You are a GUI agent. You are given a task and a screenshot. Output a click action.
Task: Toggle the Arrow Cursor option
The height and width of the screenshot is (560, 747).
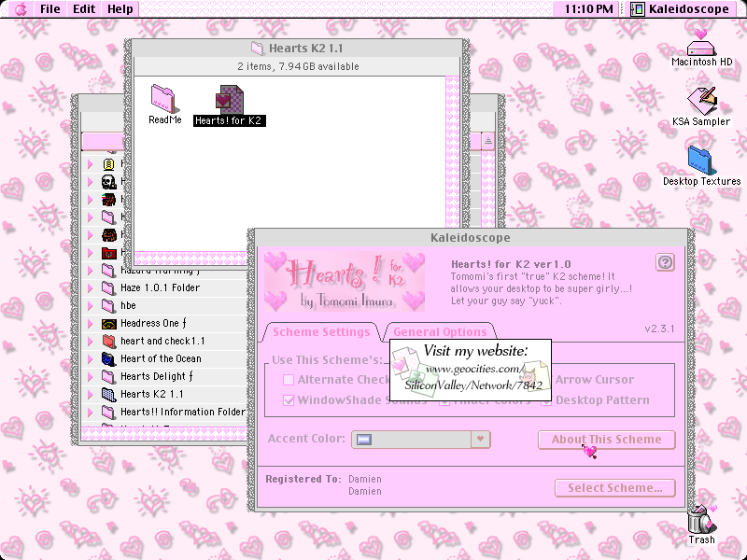tap(594, 380)
